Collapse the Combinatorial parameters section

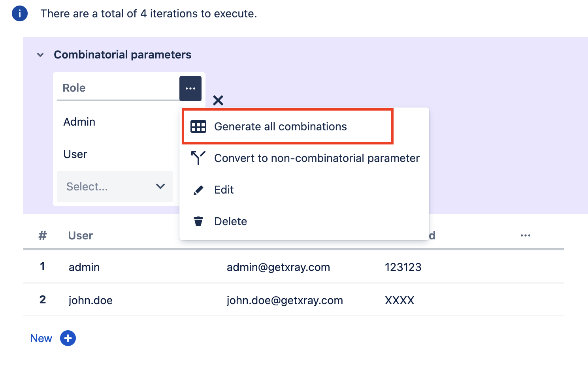(x=40, y=55)
